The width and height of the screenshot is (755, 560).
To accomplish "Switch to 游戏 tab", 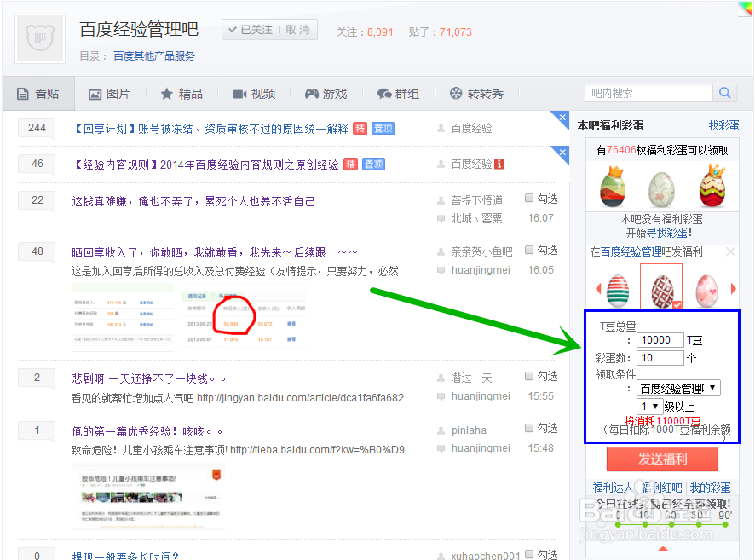I will pos(326,94).
